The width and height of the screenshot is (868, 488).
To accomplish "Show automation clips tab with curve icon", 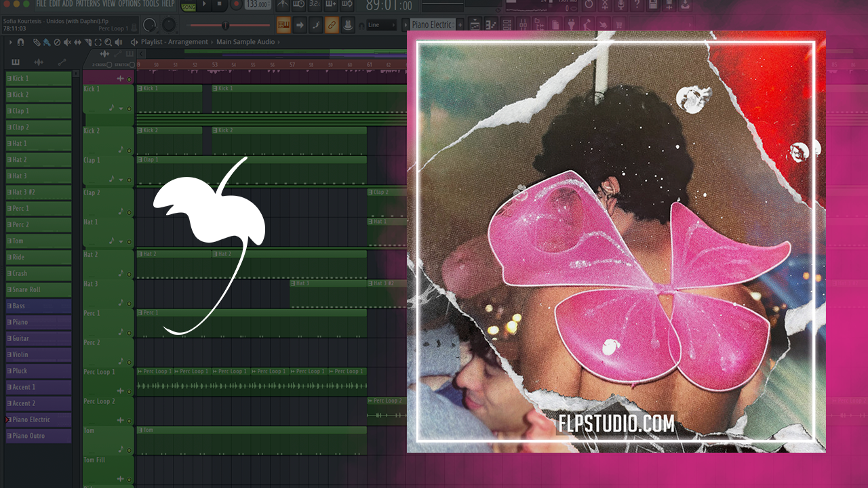I will pos(62,62).
